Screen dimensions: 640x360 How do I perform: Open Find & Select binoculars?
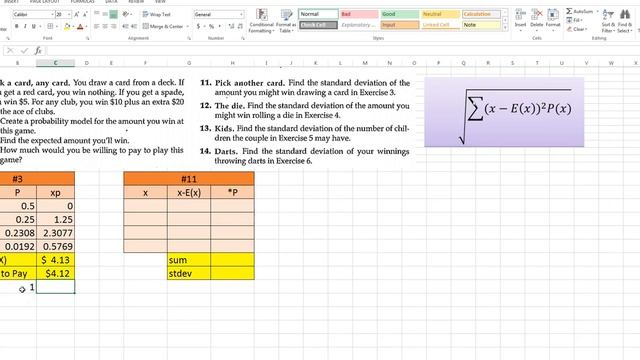624,21
